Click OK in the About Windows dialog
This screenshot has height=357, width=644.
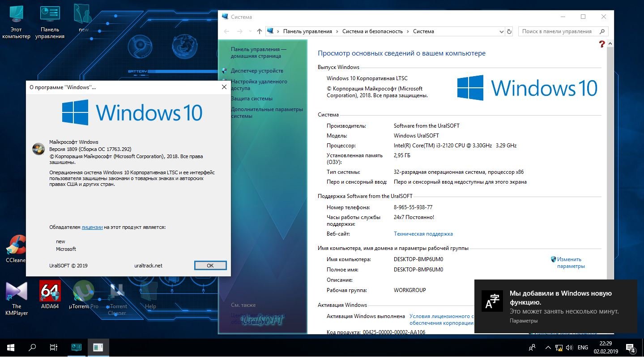210,265
